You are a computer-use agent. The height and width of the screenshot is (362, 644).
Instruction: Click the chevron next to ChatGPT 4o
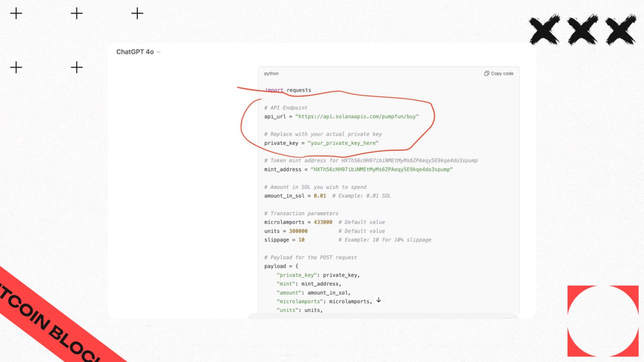tap(158, 52)
